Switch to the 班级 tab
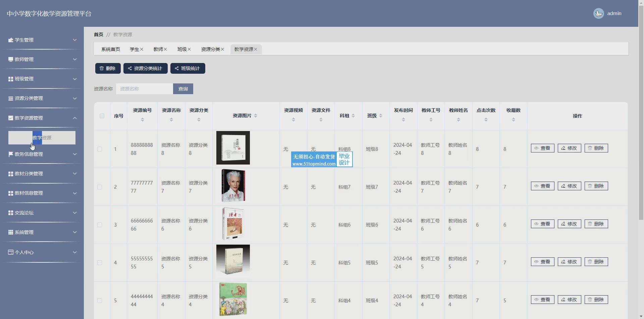 (182, 49)
